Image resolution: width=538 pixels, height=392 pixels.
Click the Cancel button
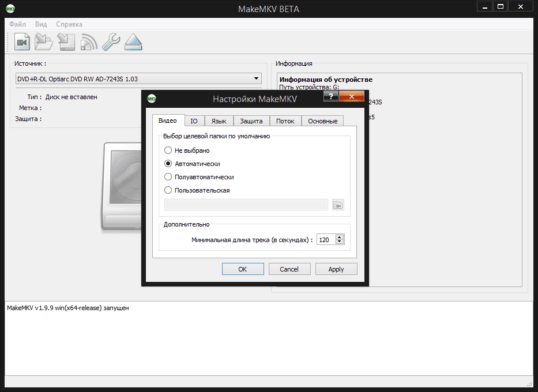click(289, 269)
